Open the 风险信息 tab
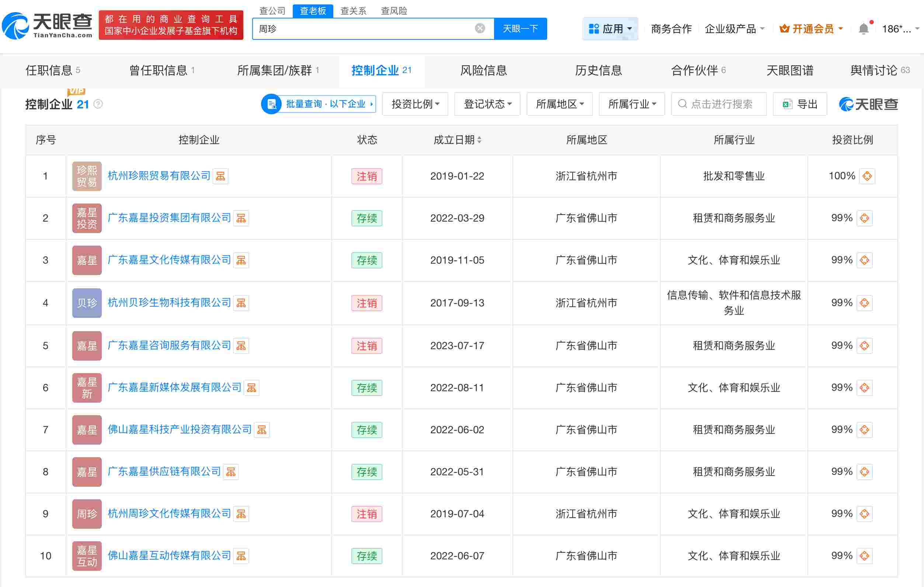The height and width of the screenshot is (587, 924). [483, 70]
